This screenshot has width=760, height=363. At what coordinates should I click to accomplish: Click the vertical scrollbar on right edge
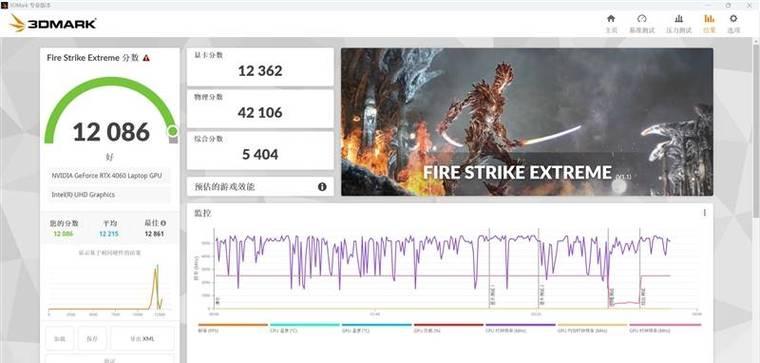tap(757, 131)
